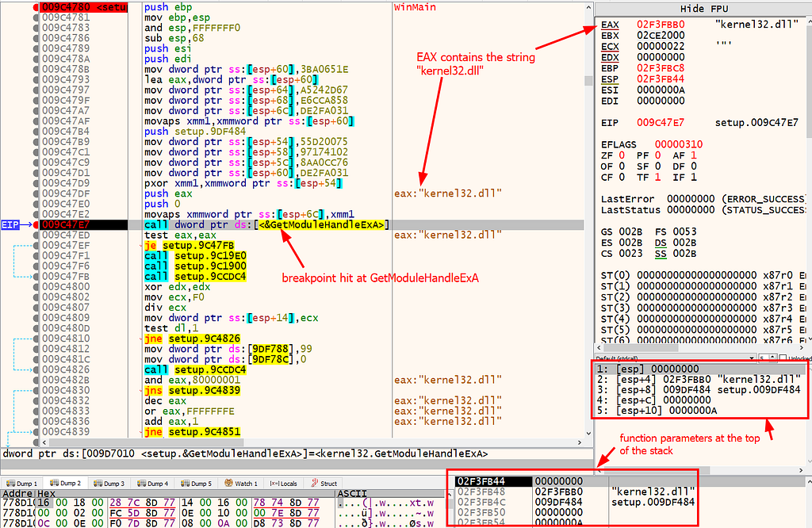Select the EAX register value 02F3FBB0
Screen dimensions: 812x528
pyautogui.click(x=661, y=25)
